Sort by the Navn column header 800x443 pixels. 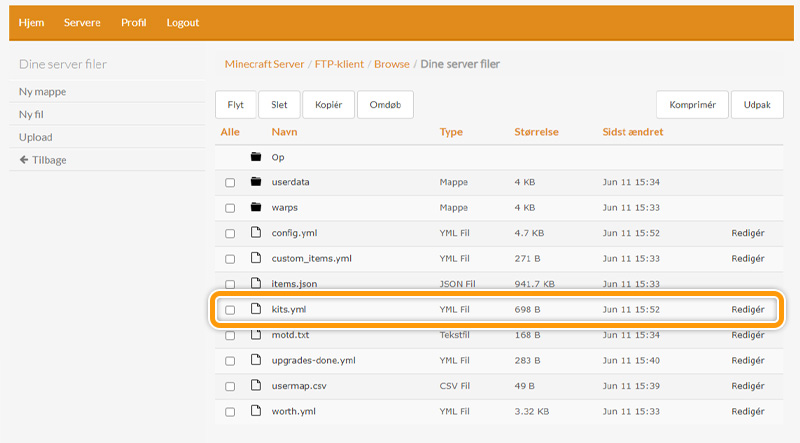[284, 132]
